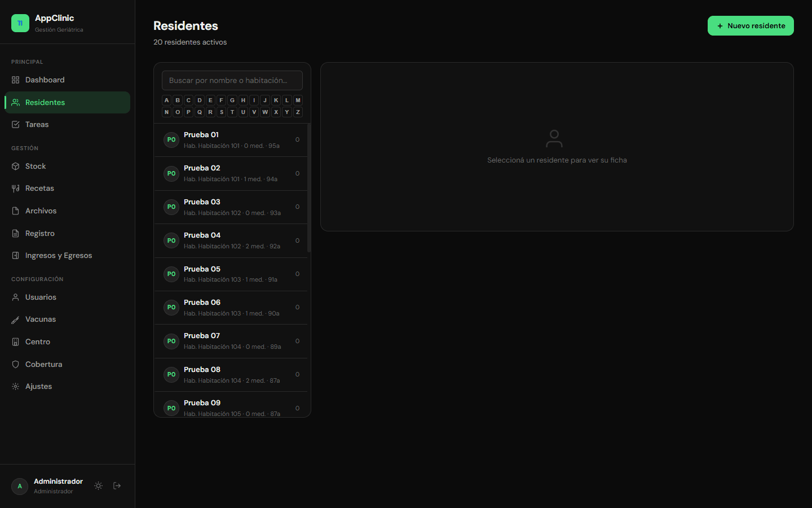Click the Tareas checklist icon
Image resolution: width=812 pixels, height=508 pixels.
[16, 125]
